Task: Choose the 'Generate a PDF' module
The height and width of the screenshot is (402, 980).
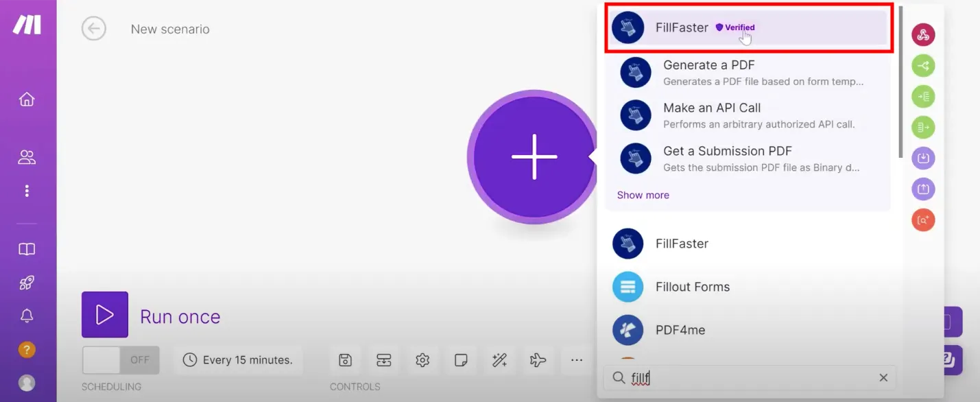Action: (x=748, y=73)
